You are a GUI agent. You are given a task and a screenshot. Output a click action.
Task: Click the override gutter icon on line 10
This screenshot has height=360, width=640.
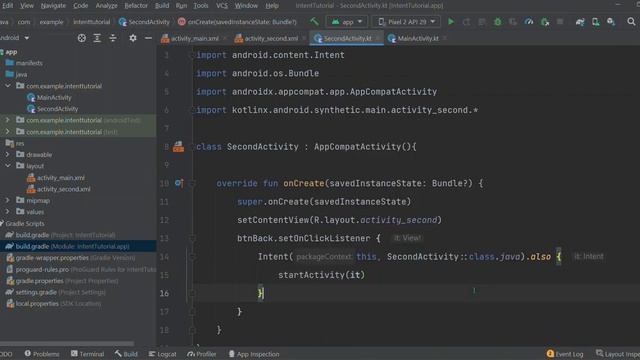[179, 183]
